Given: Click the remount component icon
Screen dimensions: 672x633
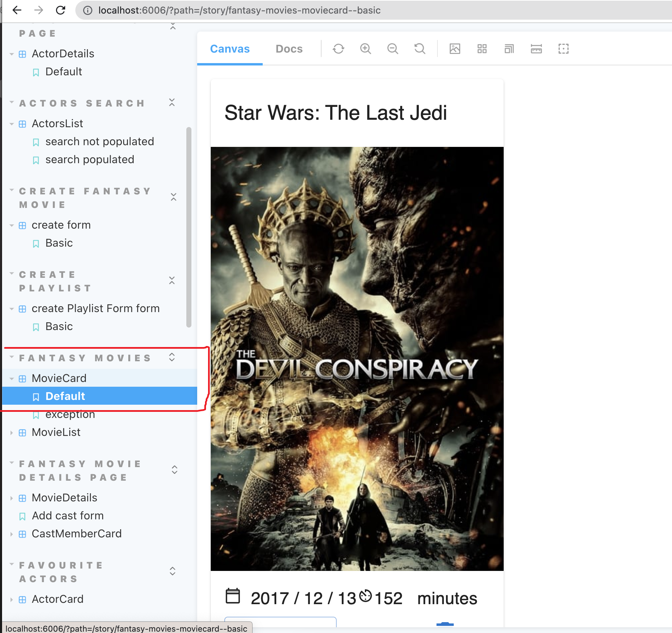Looking at the screenshot, I should point(338,49).
